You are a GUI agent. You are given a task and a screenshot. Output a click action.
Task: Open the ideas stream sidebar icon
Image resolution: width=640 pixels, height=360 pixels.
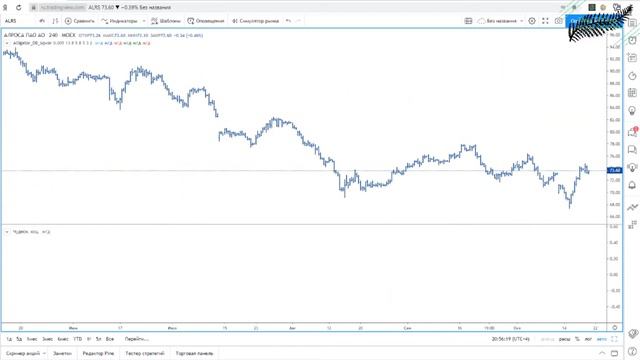point(632,167)
